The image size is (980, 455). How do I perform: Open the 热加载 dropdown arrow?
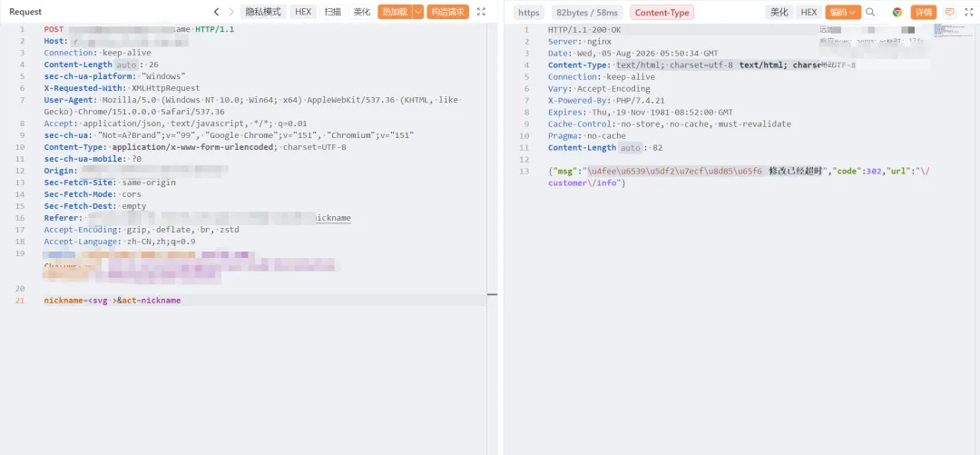point(418,12)
